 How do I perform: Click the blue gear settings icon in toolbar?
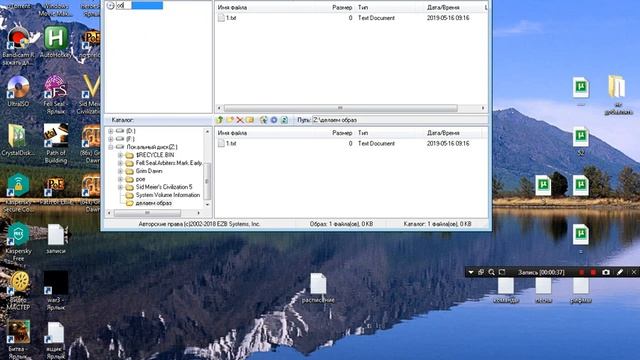pyautogui.click(x=274, y=120)
